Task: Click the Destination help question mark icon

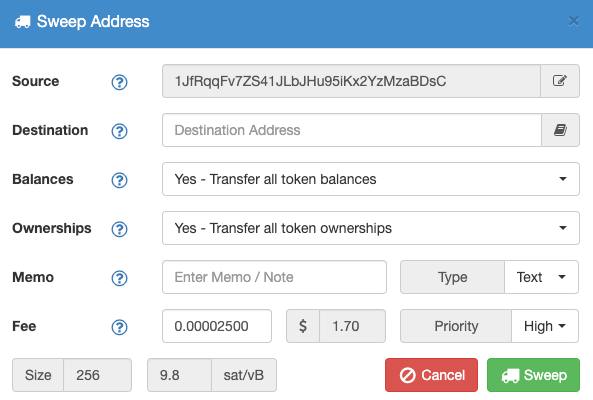Action: 120,131
